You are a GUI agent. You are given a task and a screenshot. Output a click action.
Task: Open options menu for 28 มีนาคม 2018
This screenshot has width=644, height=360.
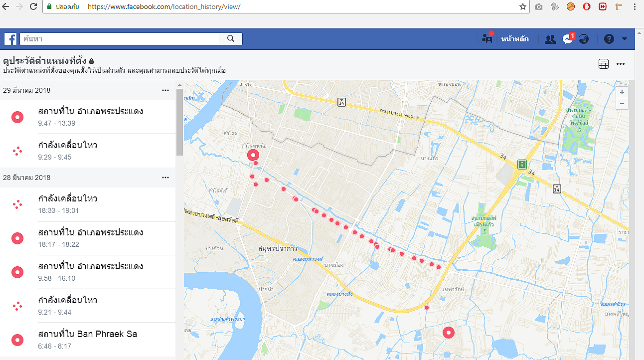pyautogui.click(x=165, y=178)
